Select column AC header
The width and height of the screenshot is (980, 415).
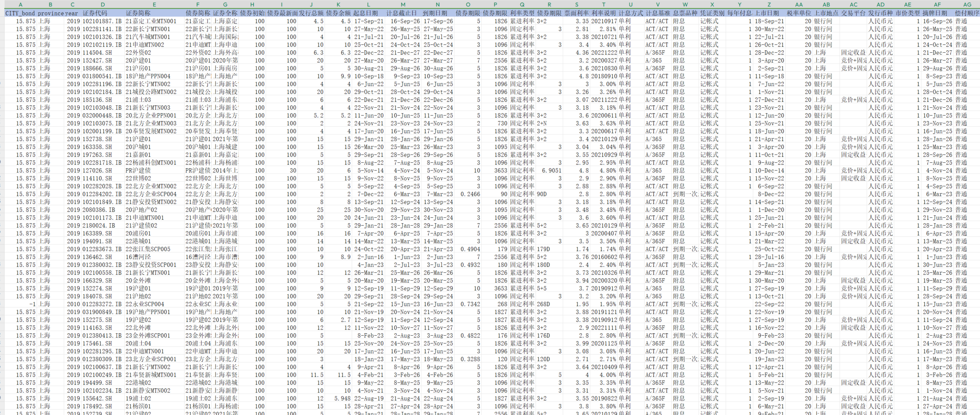[x=854, y=5]
